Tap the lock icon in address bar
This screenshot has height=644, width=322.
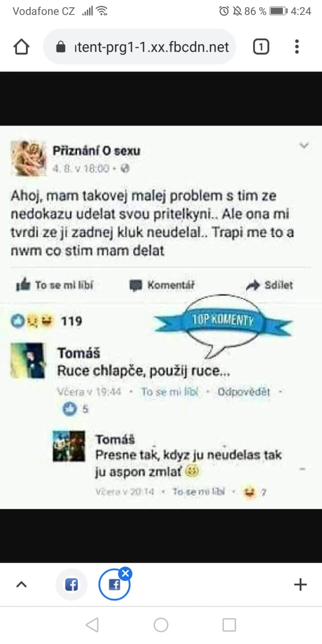61,47
